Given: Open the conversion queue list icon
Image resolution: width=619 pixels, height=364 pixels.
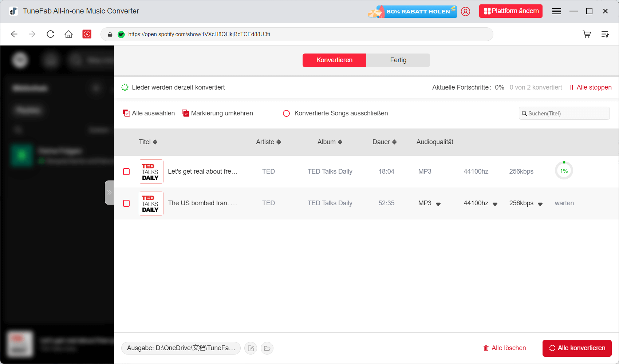Looking at the screenshot, I should coord(605,34).
